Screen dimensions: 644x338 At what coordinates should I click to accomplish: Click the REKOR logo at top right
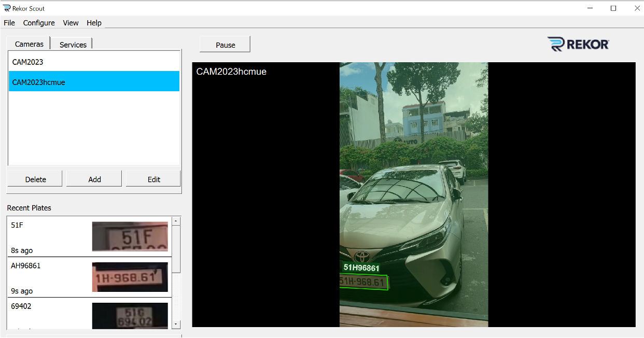(x=578, y=45)
